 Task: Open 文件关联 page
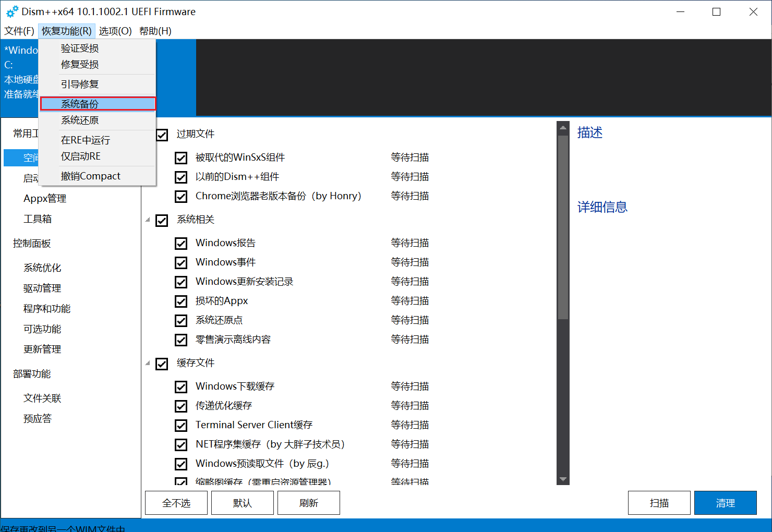(42, 398)
